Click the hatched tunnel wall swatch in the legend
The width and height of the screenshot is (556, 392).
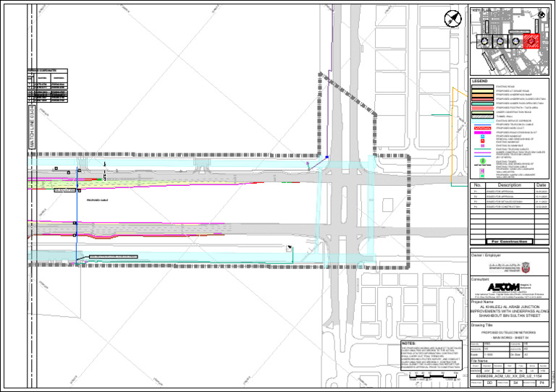click(x=482, y=116)
